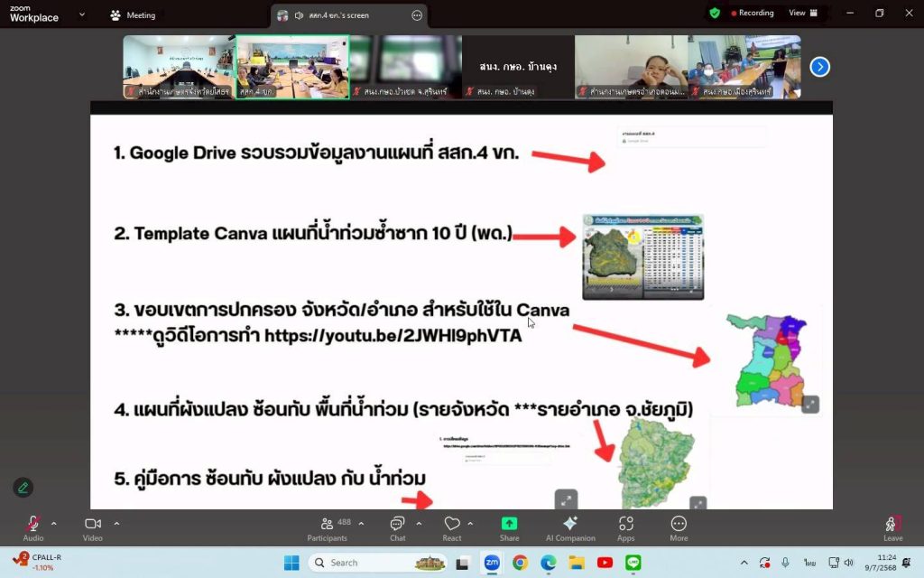Click the green encryption shield icon
The height and width of the screenshot is (578, 924).
pos(715,13)
